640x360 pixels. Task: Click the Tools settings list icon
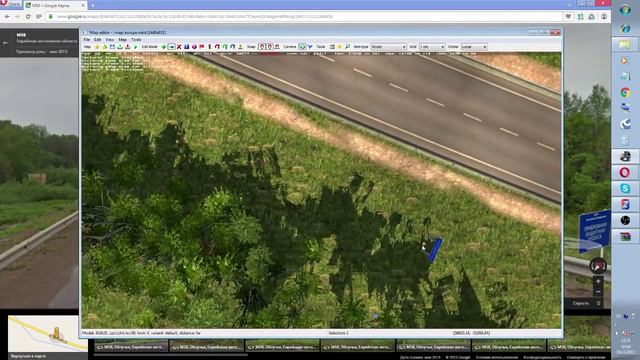[x=332, y=47]
